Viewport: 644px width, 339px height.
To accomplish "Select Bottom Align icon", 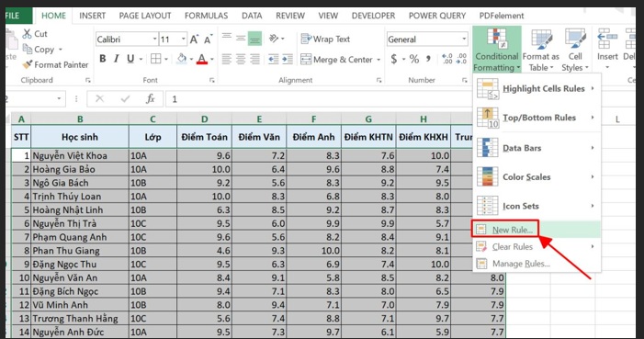I will pos(254,39).
